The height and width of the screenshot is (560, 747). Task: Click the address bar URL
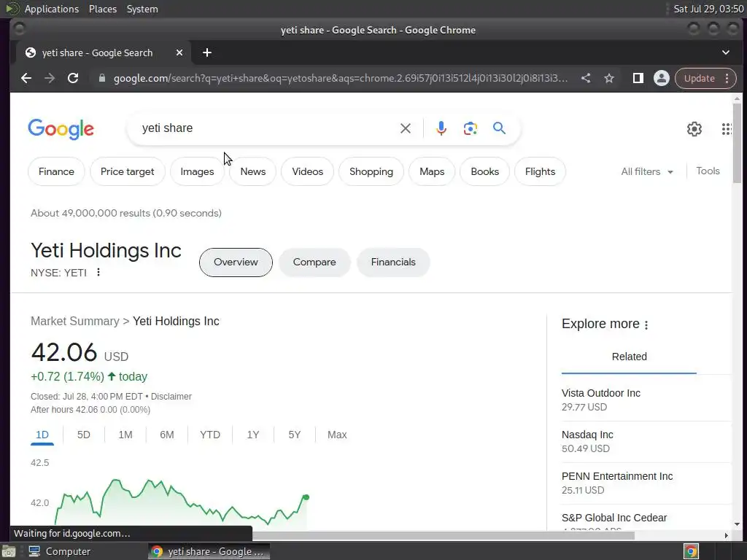(341, 78)
